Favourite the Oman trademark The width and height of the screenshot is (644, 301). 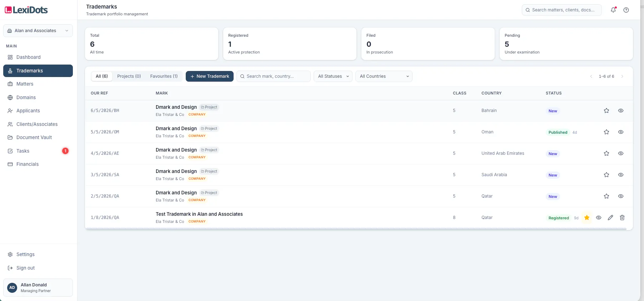[606, 132]
